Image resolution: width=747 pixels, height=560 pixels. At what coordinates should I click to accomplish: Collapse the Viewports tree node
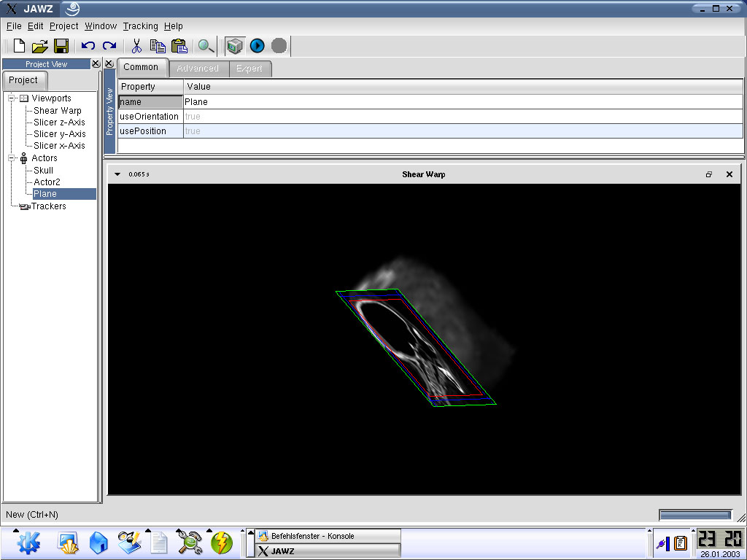click(x=12, y=98)
